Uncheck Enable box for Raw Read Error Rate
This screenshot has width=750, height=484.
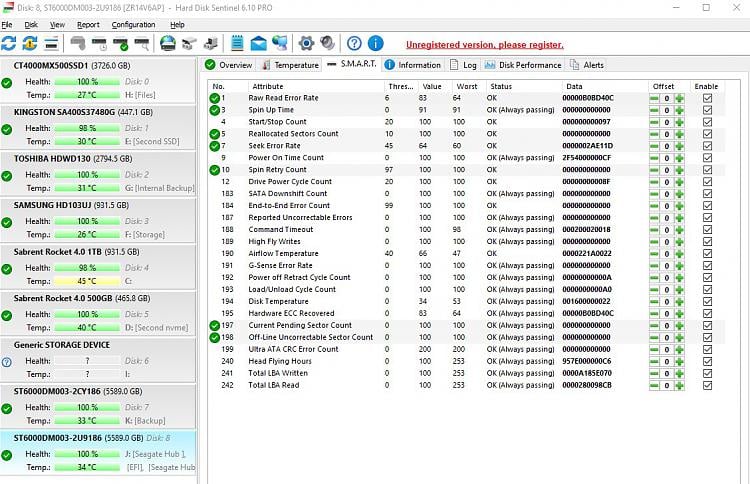[x=707, y=98]
